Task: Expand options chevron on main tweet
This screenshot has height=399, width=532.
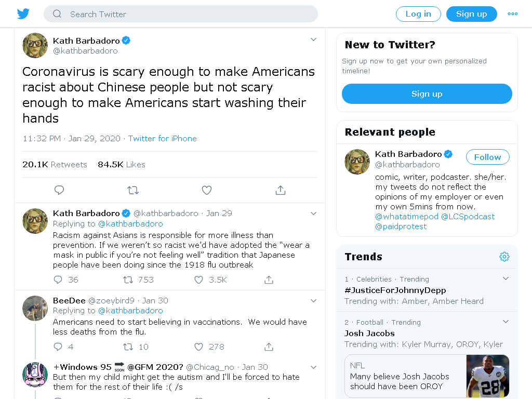Action: pyautogui.click(x=313, y=39)
